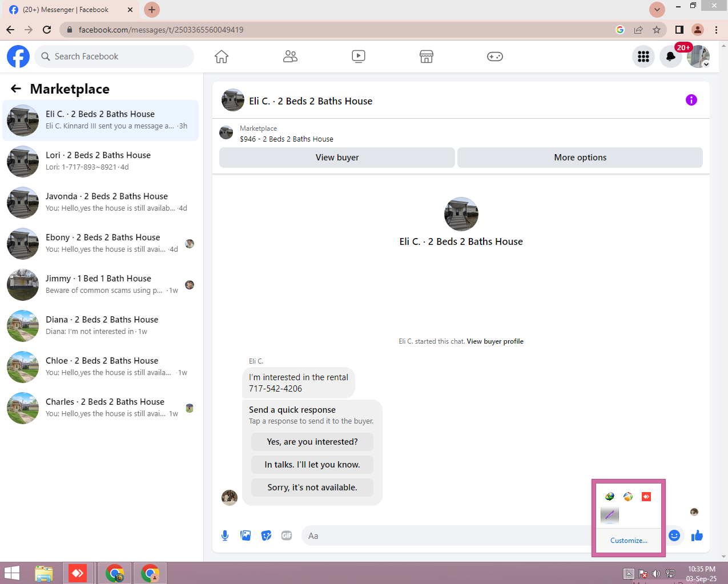
Task: Open the Watch video icon
Action: point(359,57)
